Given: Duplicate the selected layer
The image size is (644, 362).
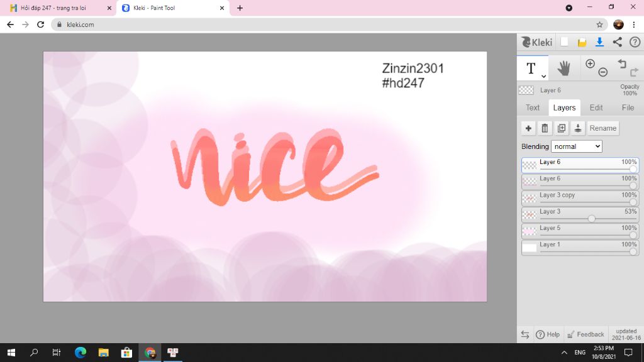Looking at the screenshot, I should [561, 128].
